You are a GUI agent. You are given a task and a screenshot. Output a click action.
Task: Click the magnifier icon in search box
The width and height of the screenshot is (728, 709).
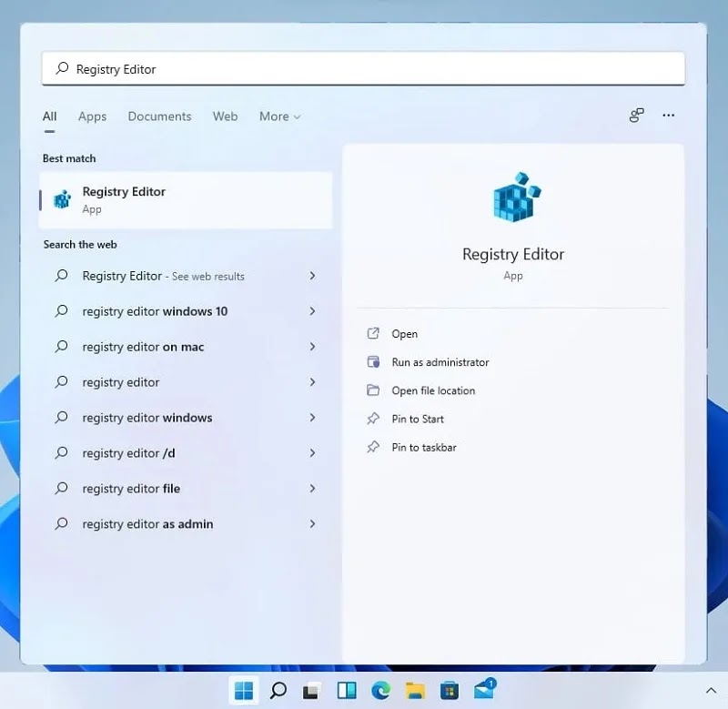point(62,69)
